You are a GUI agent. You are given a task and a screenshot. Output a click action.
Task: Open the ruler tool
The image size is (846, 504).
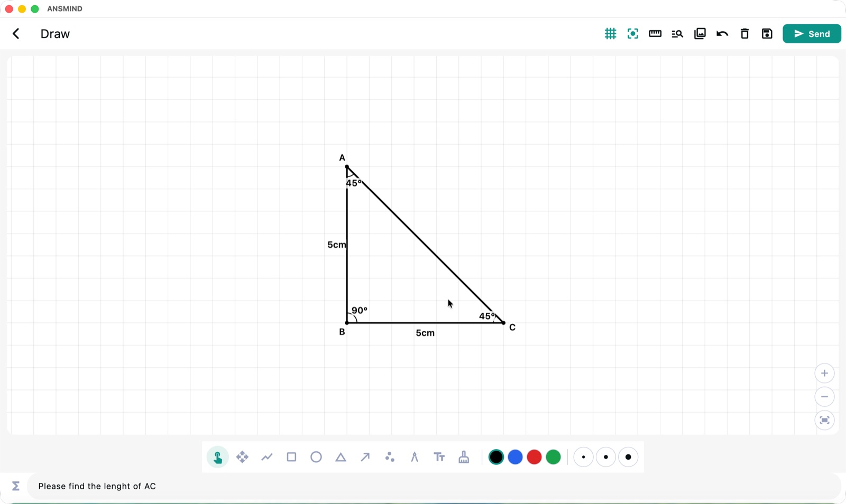coord(655,34)
